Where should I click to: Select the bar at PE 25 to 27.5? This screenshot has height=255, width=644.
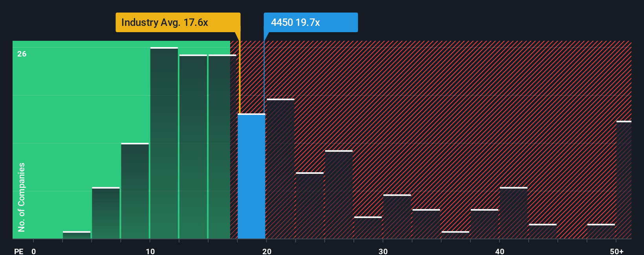point(339,195)
